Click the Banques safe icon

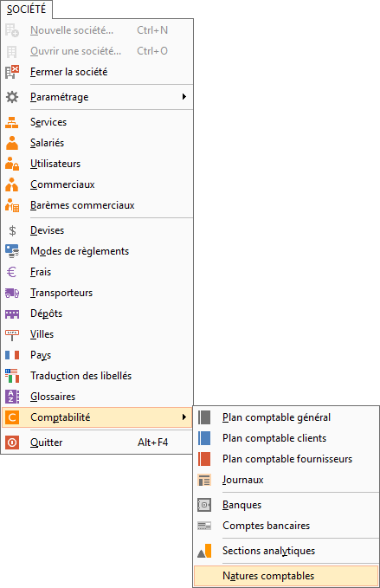[x=204, y=505]
